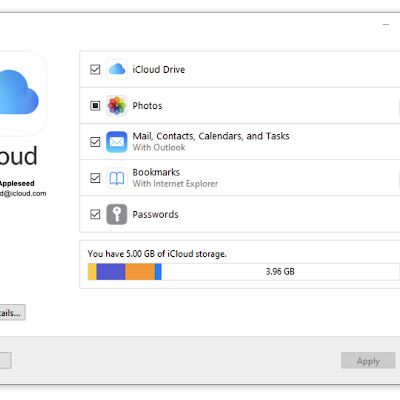400x400 pixels.
Task: Click the With Internet Explorer subtitle
Action: coord(175,184)
